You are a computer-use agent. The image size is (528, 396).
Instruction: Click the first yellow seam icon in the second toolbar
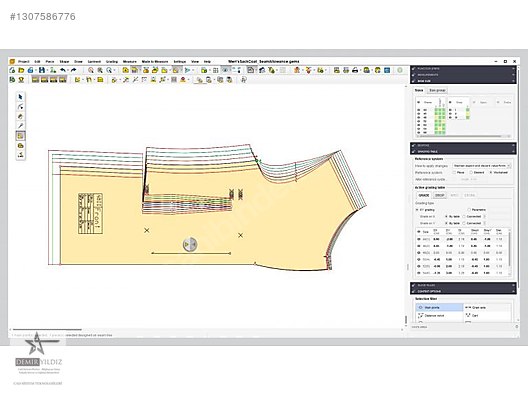(35, 80)
